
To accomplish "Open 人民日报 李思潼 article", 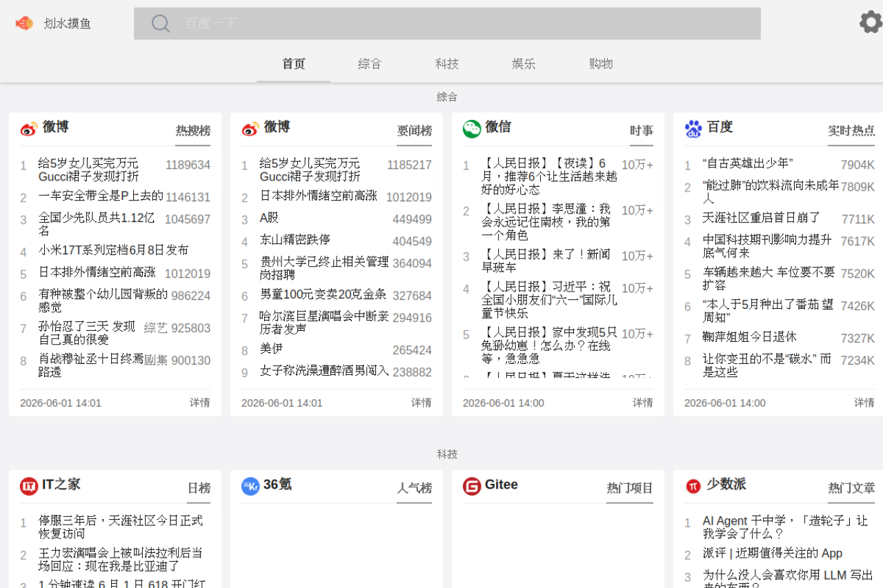I will (546, 222).
